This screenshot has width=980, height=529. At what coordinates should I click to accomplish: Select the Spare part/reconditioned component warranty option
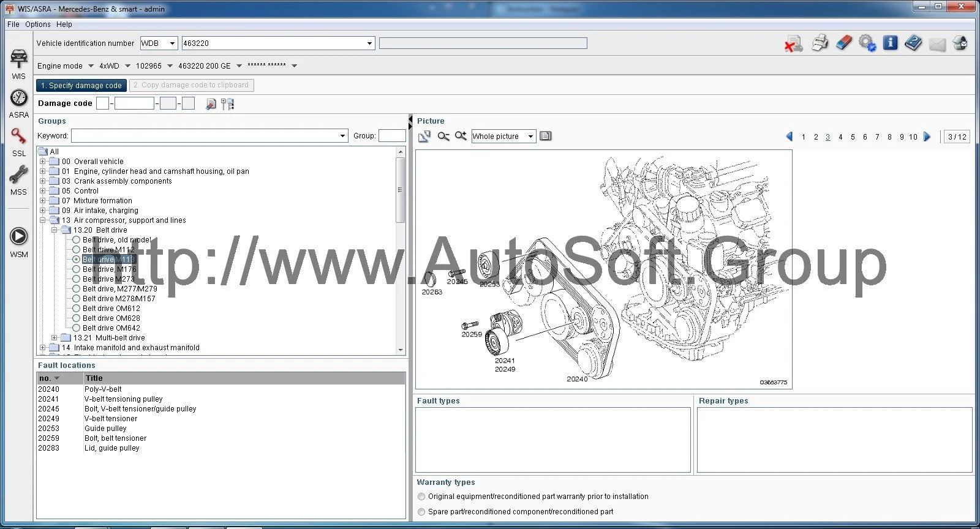coord(421,512)
